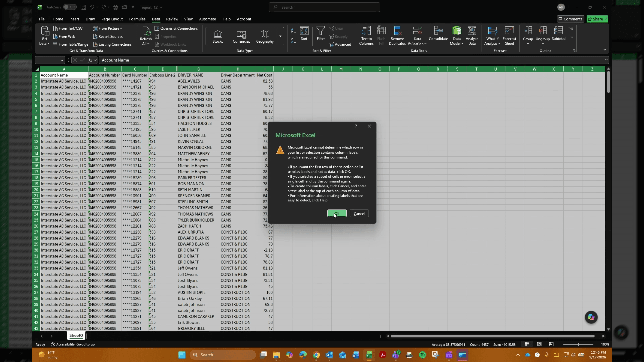Open the Automate tab
The image size is (644, 362).
tap(207, 19)
